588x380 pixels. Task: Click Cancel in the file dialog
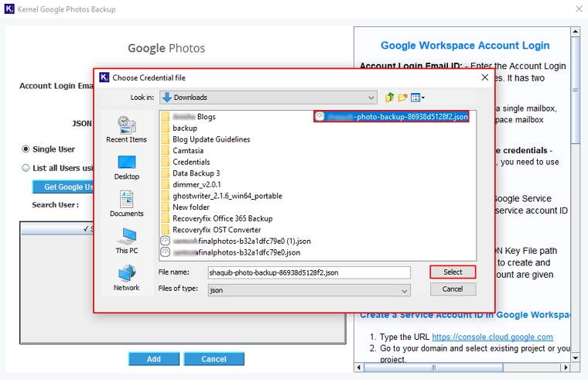[x=453, y=289]
